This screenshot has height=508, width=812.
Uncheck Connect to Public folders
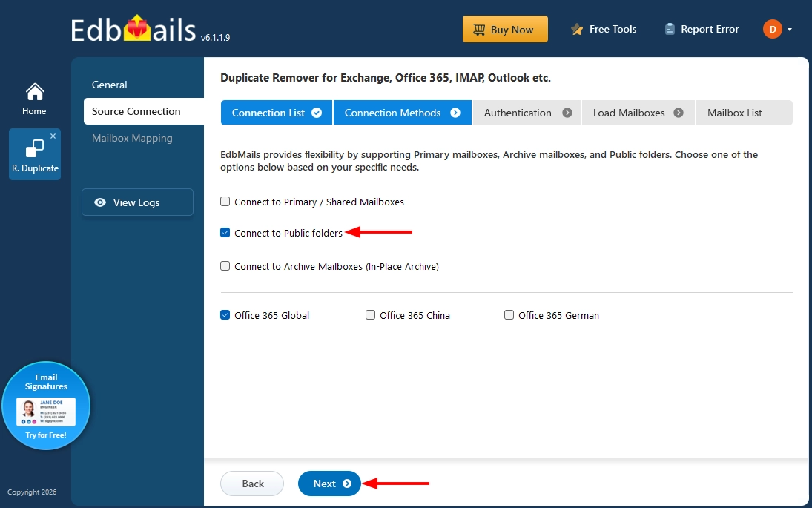(225, 233)
